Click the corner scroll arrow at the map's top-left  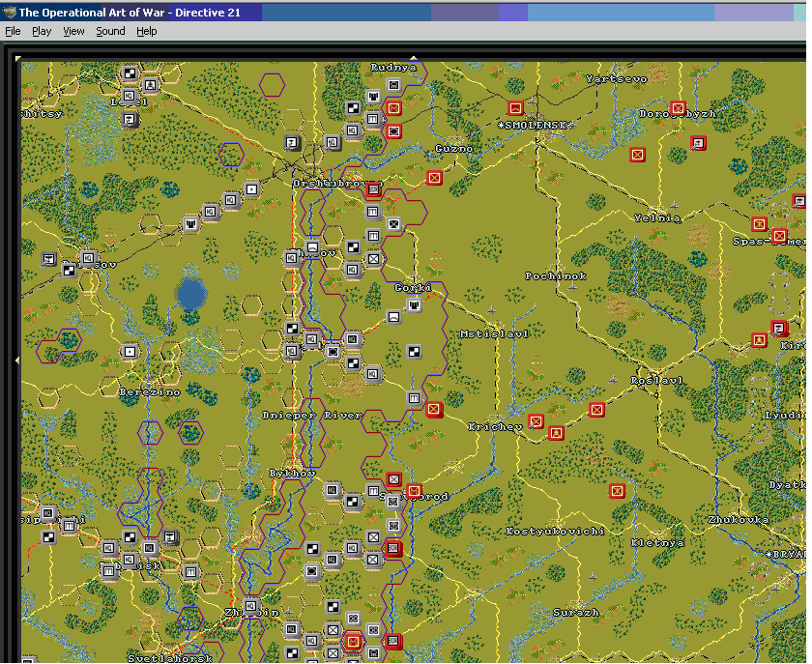(18, 59)
